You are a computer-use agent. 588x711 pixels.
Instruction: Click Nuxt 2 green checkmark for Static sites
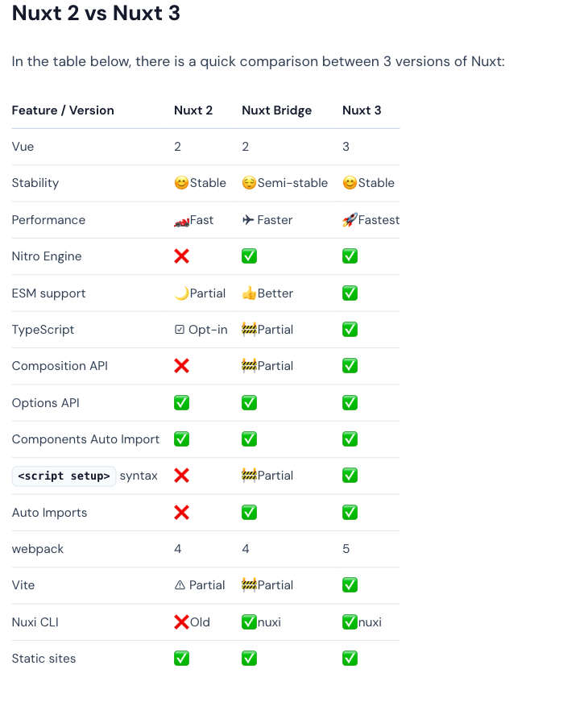(x=181, y=659)
